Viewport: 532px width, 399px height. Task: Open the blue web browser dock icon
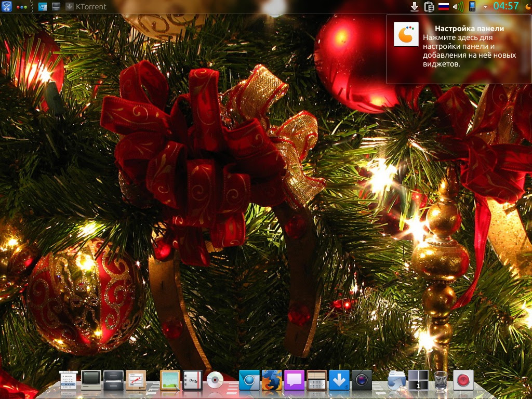[x=249, y=380]
